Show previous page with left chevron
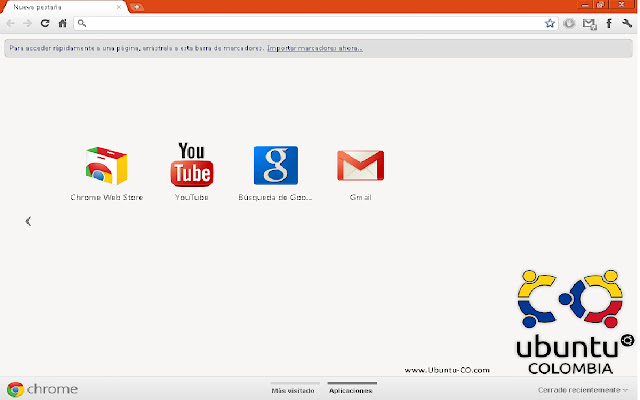The width and height of the screenshot is (640, 400). tap(28, 221)
